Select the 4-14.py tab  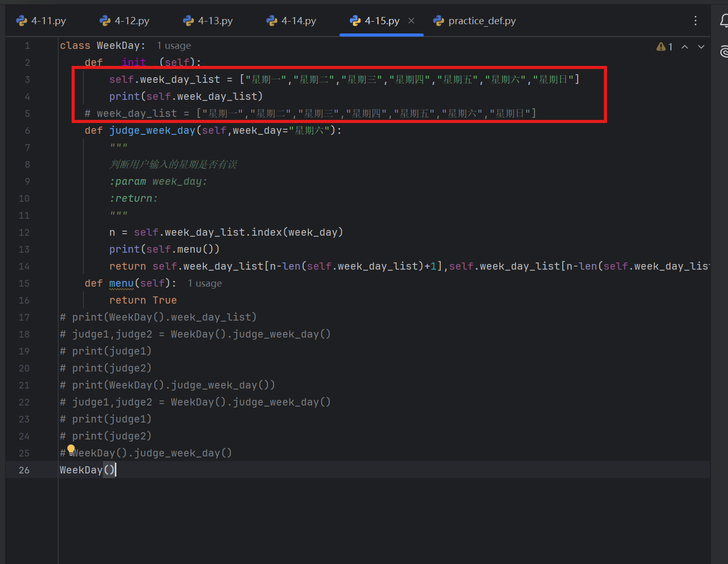(291, 21)
